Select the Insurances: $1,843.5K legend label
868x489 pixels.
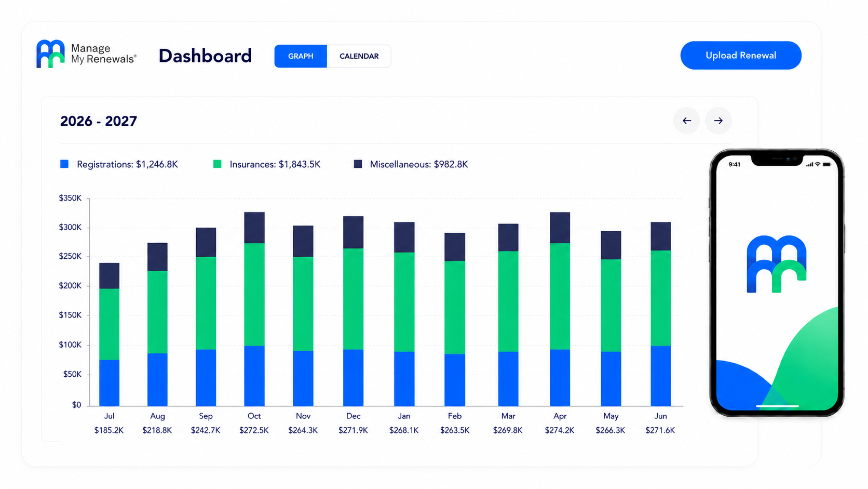point(275,164)
